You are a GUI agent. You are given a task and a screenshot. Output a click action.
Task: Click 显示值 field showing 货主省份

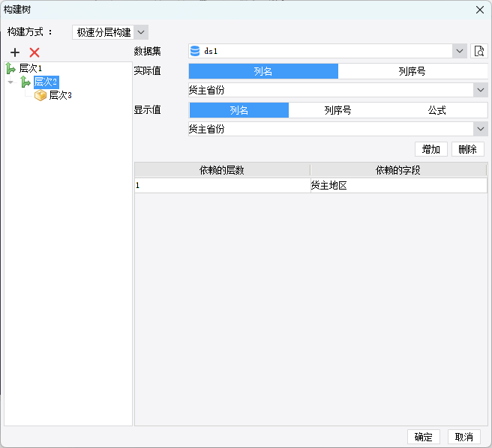pyautogui.click(x=331, y=129)
